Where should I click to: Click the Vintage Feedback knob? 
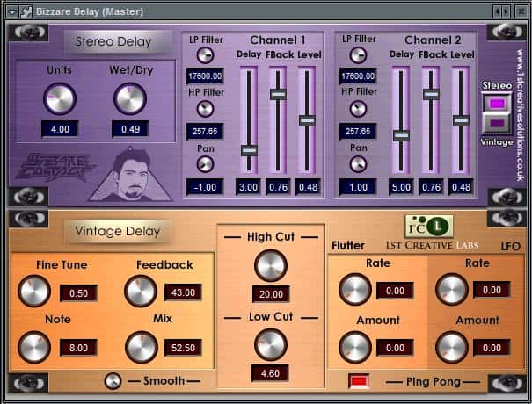coord(141,291)
